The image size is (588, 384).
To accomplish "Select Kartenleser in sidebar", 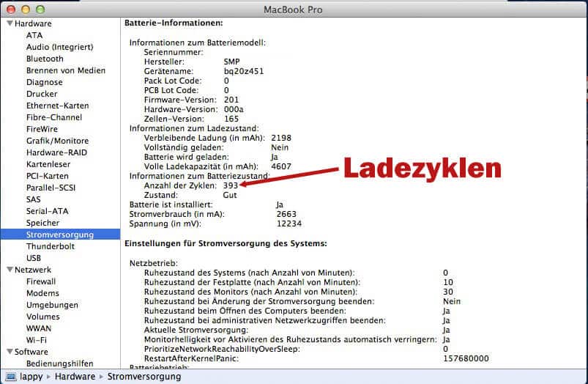I will [48, 164].
